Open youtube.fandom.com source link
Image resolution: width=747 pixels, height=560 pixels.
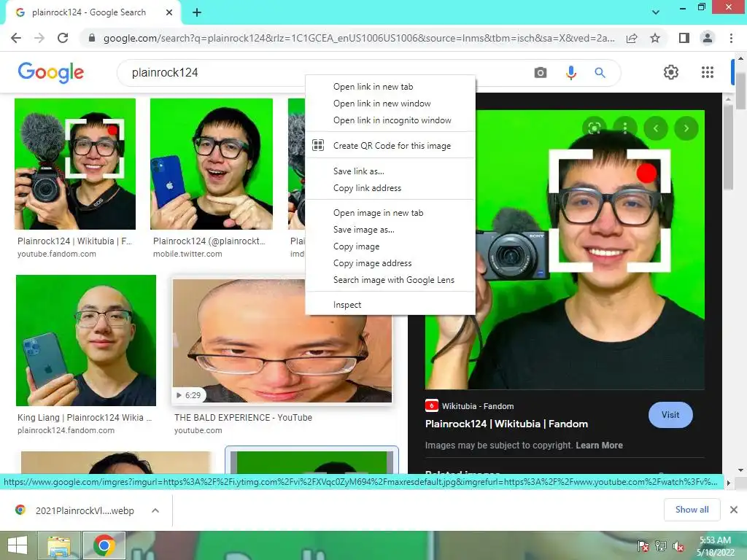57,254
